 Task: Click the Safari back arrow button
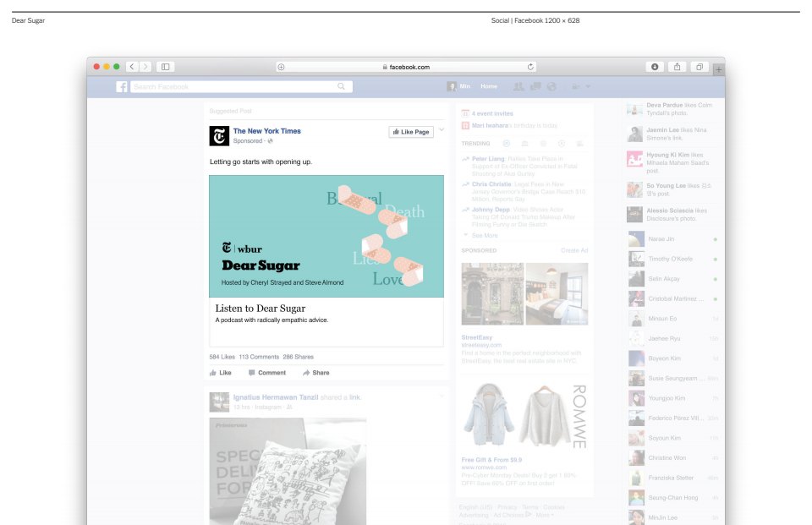[133, 67]
